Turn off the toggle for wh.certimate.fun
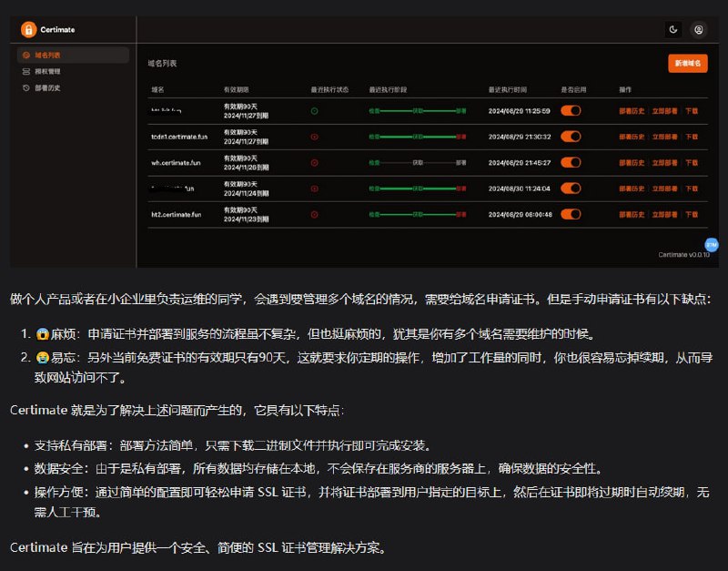Viewport: 728px width, 571px height. [x=571, y=164]
